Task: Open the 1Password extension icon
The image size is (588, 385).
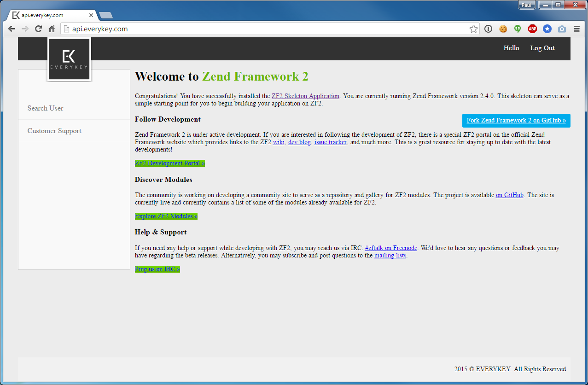Action: pyautogui.click(x=488, y=29)
